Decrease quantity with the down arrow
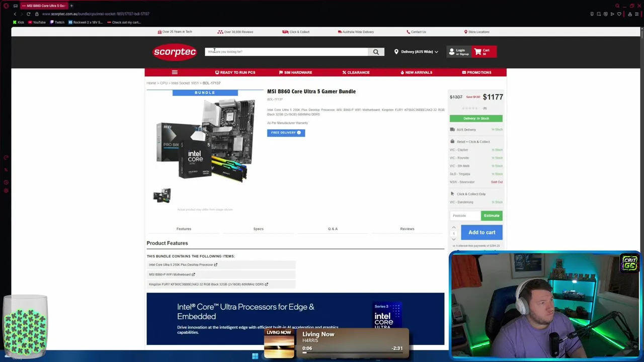644x362 pixels. (x=453, y=239)
